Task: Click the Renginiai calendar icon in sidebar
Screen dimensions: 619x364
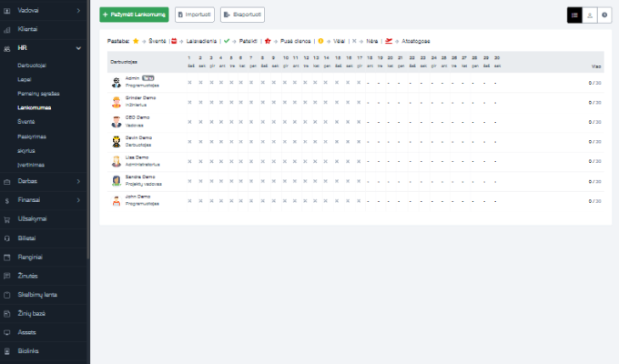Action: coord(7,257)
